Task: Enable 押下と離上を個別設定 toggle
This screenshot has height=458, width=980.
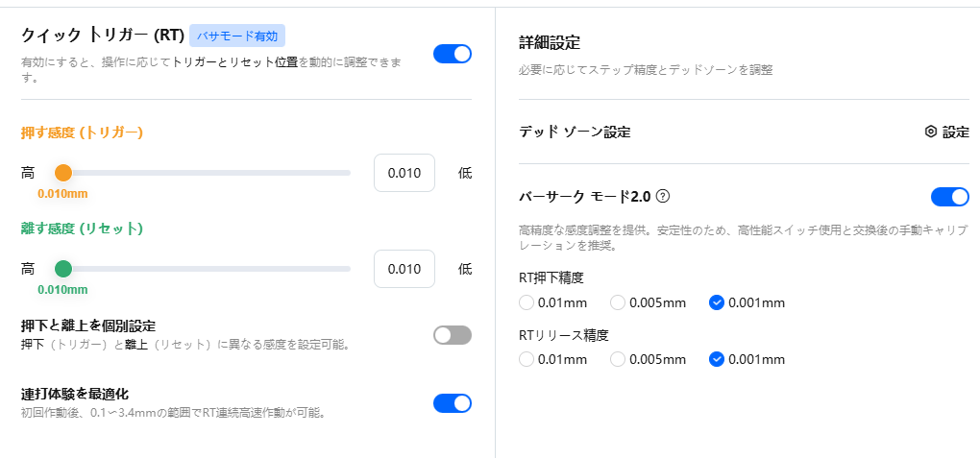Action: point(453,335)
